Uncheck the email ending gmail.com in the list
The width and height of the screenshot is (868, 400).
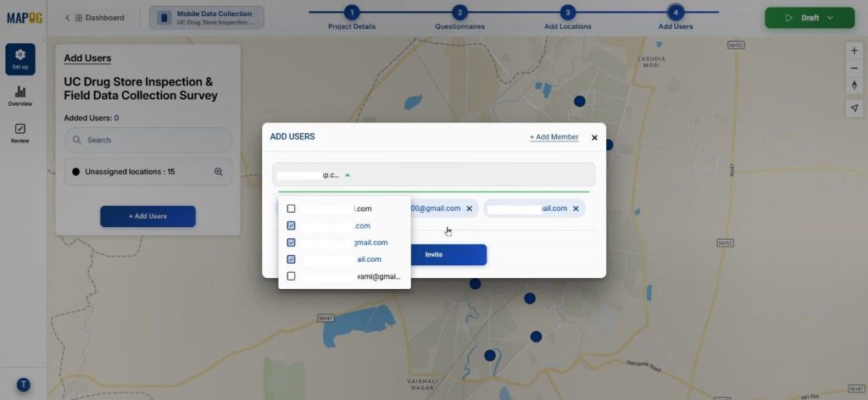coord(292,242)
